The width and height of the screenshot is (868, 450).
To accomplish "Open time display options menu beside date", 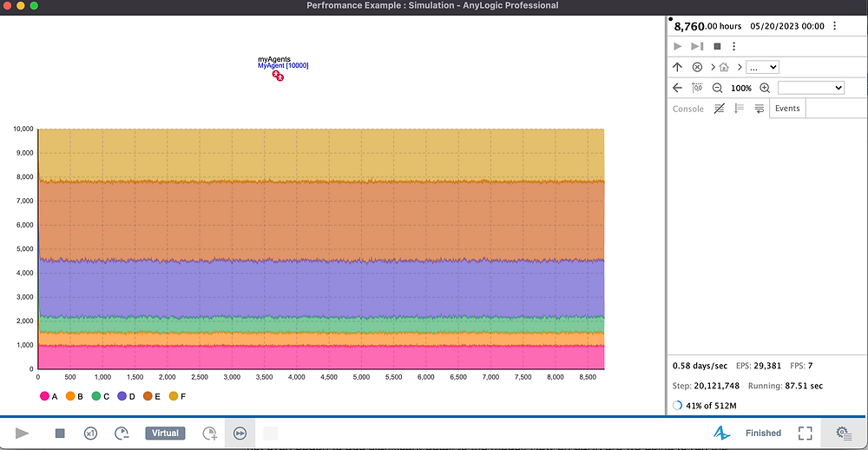I will [835, 26].
